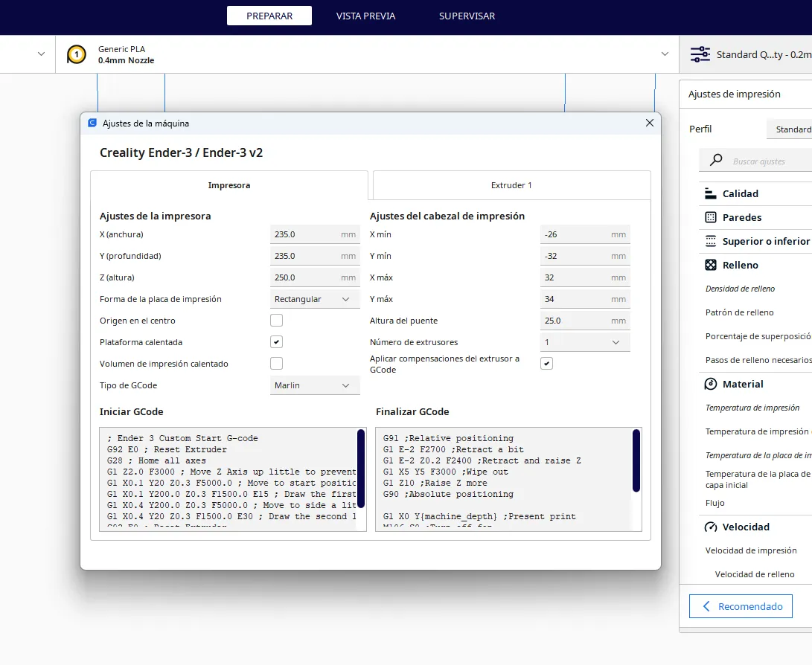Expand the left panel chevron
This screenshot has height=665, width=812.
pyautogui.click(x=42, y=54)
